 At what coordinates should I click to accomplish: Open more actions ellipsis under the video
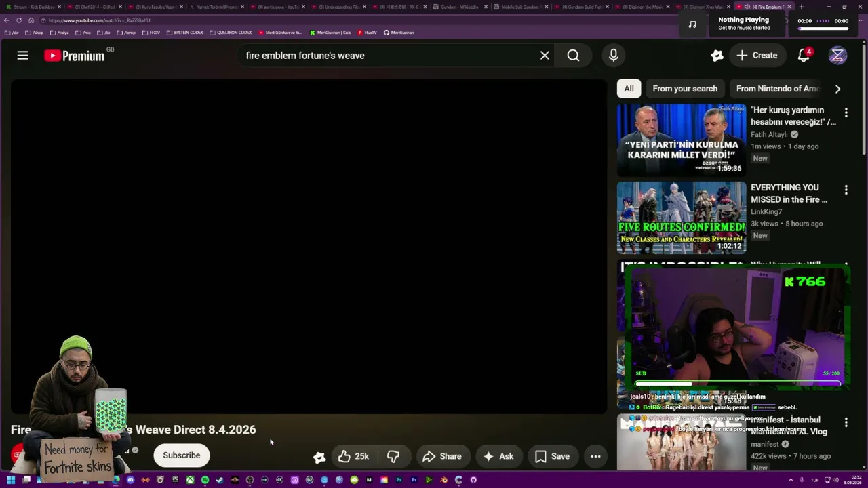point(595,456)
